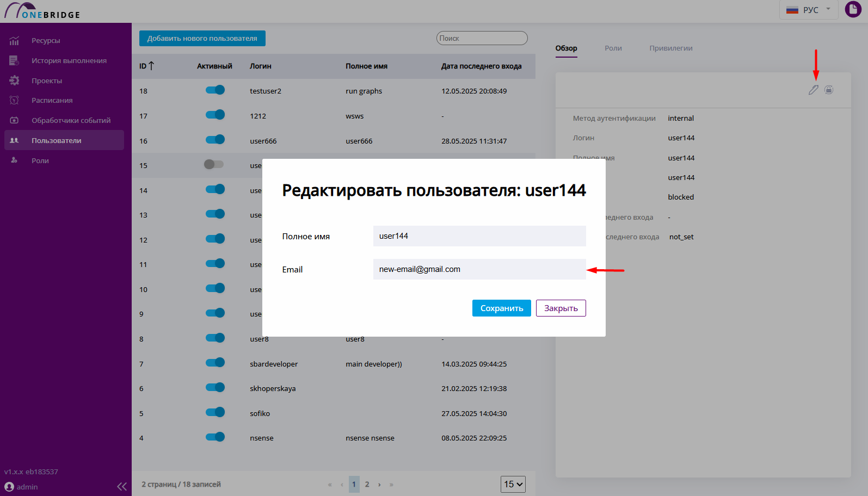Sort by Активный column header

tap(214, 66)
